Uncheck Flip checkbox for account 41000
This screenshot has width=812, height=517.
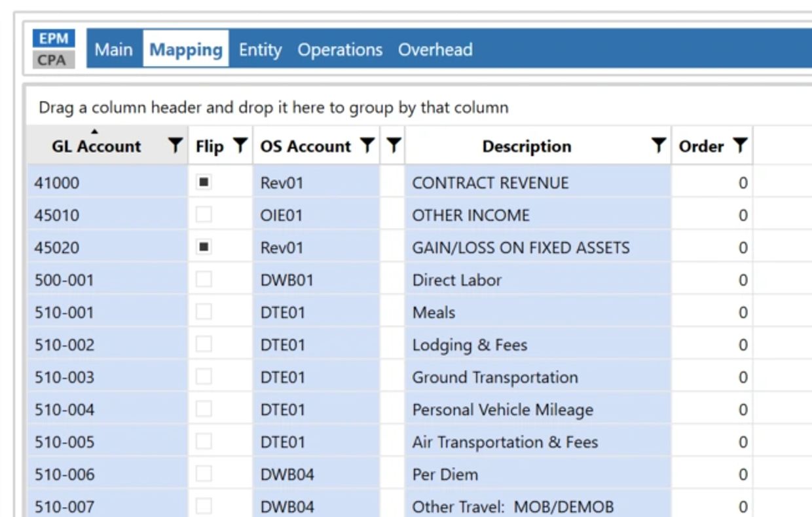pos(204,183)
